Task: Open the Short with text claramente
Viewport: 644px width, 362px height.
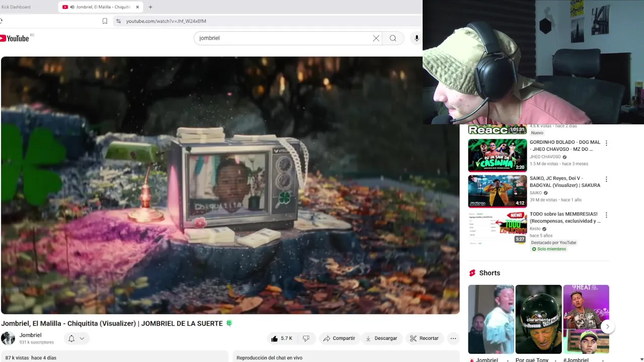Action: [x=538, y=319]
